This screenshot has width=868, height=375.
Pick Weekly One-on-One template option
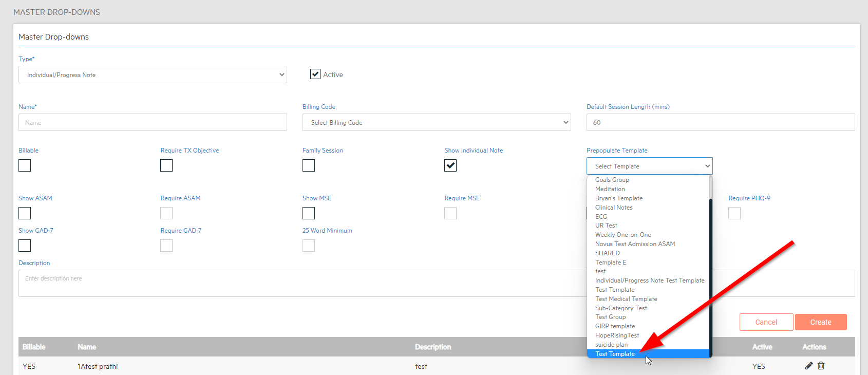[623, 235]
